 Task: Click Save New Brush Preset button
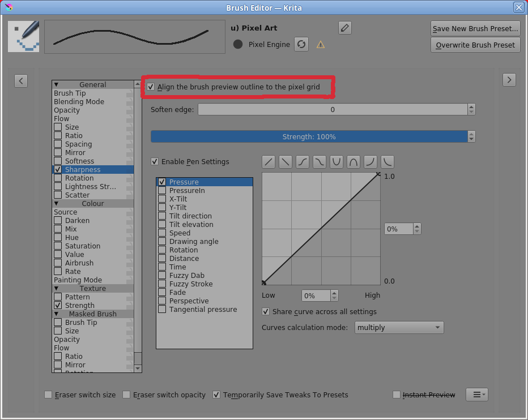[x=475, y=29]
